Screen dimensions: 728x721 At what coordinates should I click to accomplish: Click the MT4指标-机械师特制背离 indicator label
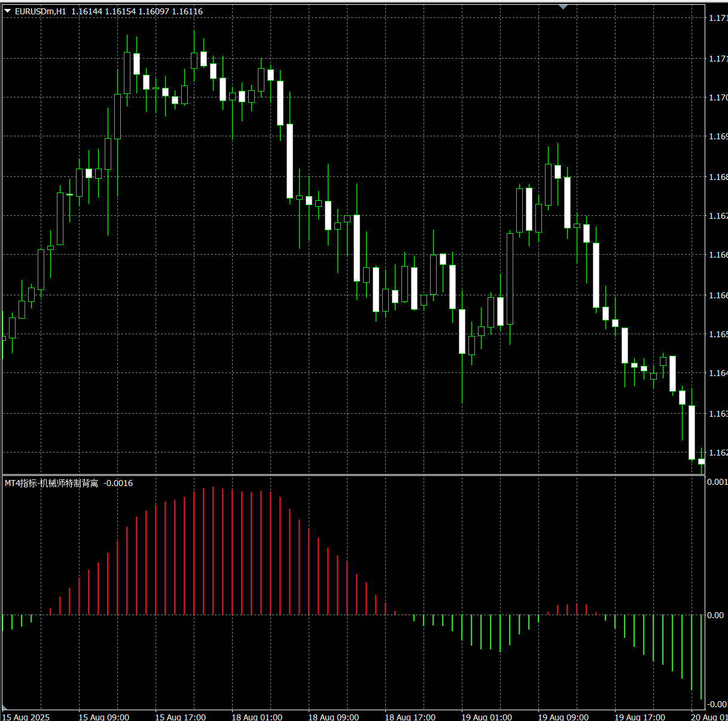(51, 483)
